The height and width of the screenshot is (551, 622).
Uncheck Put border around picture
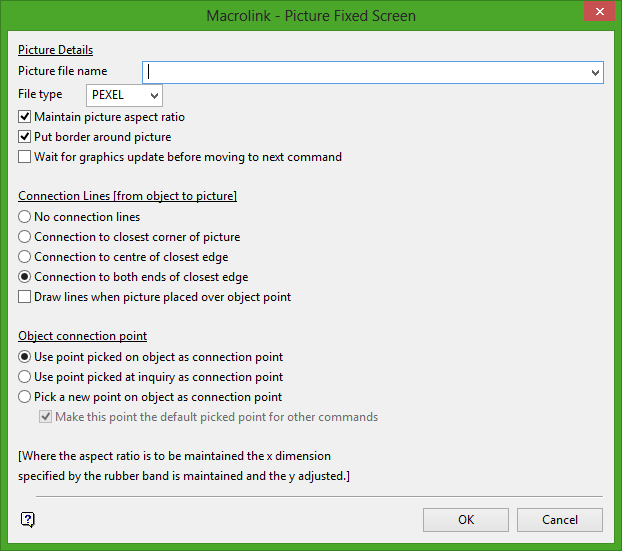25,137
